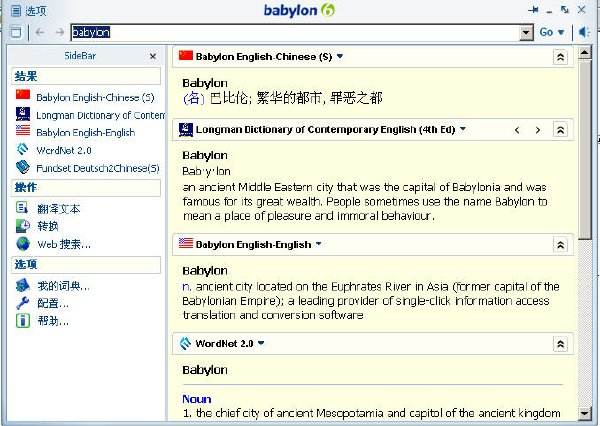Screen dimensions: 600x426
Task: Open 转换 conversion tool
Action: click(48, 226)
